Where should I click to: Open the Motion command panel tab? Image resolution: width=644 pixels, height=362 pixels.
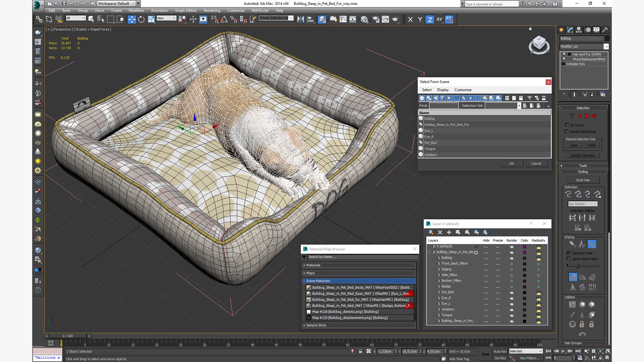(588, 30)
